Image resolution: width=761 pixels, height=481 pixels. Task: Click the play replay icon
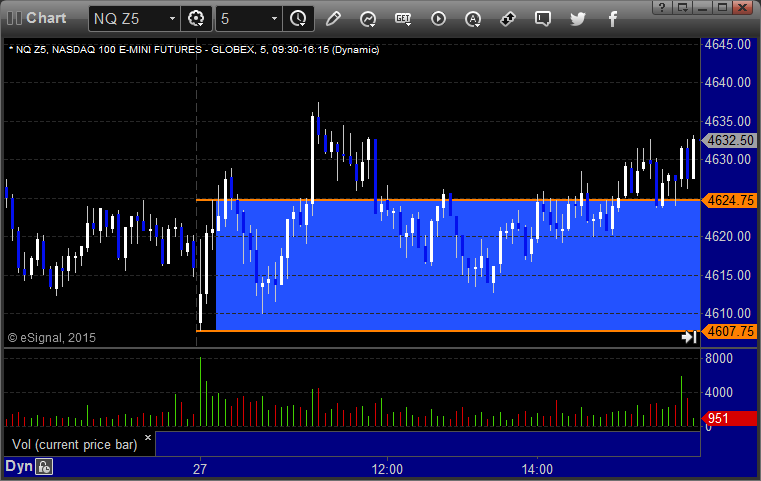[438, 19]
